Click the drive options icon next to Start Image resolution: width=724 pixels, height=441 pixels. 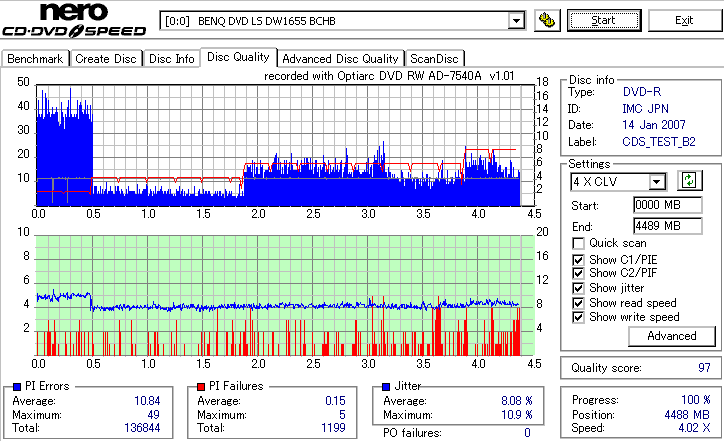click(x=547, y=21)
